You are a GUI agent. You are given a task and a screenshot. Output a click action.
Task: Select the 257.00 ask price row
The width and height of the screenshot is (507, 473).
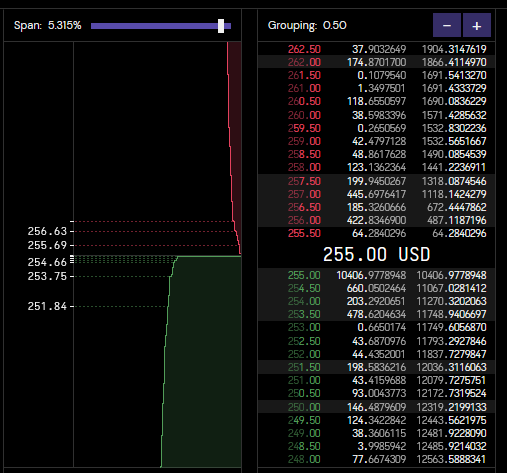tap(376, 194)
